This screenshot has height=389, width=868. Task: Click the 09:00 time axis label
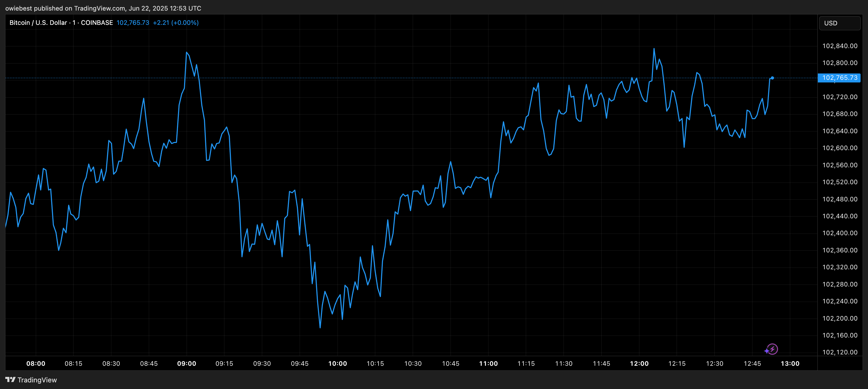(187, 363)
